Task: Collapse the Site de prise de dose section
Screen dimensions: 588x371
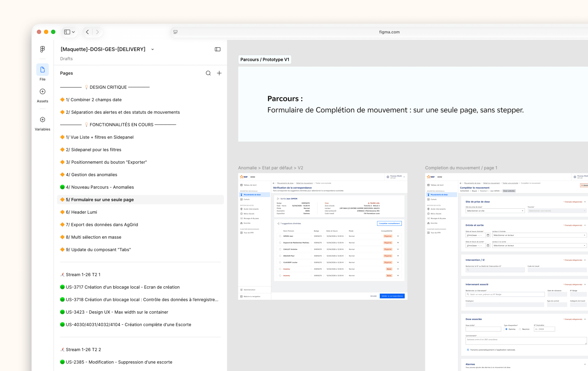Action: 585,202
